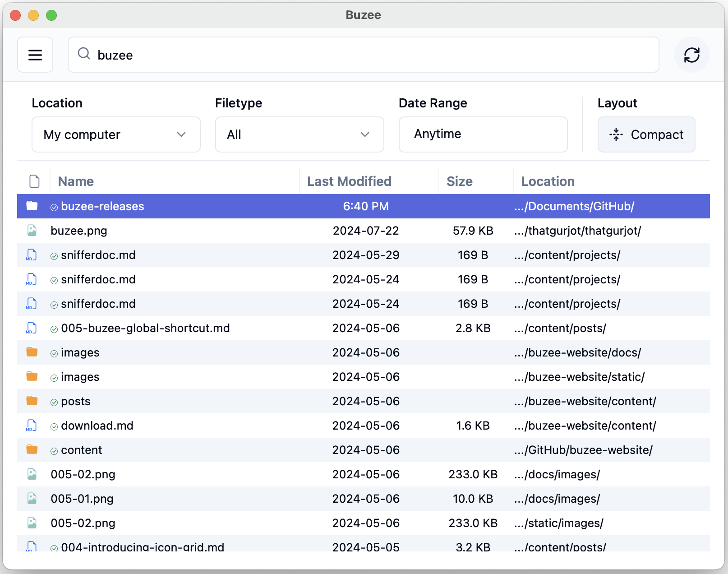728x574 pixels.
Task: Click the Location column header in the table
Action: pyautogui.click(x=548, y=181)
